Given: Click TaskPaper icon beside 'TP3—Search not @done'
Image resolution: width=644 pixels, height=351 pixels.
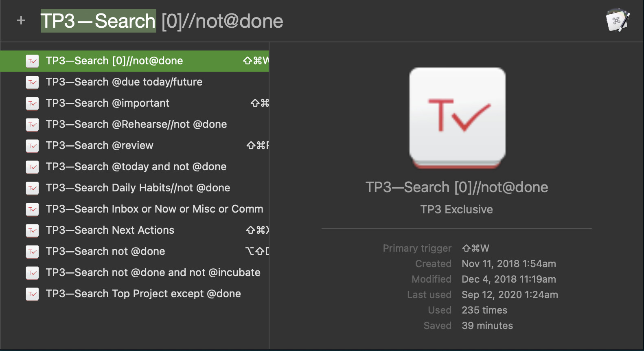Looking at the screenshot, I should (32, 252).
